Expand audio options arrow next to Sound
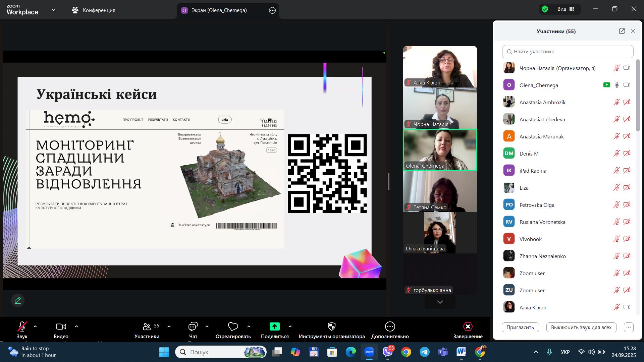The image size is (644, 362). click(x=35, y=326)
